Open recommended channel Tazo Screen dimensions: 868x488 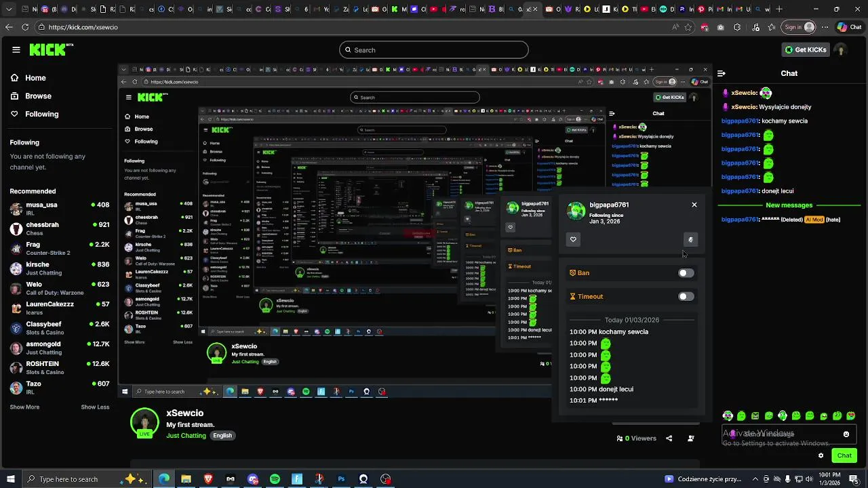pyautogui.click(x=60, y=388)
